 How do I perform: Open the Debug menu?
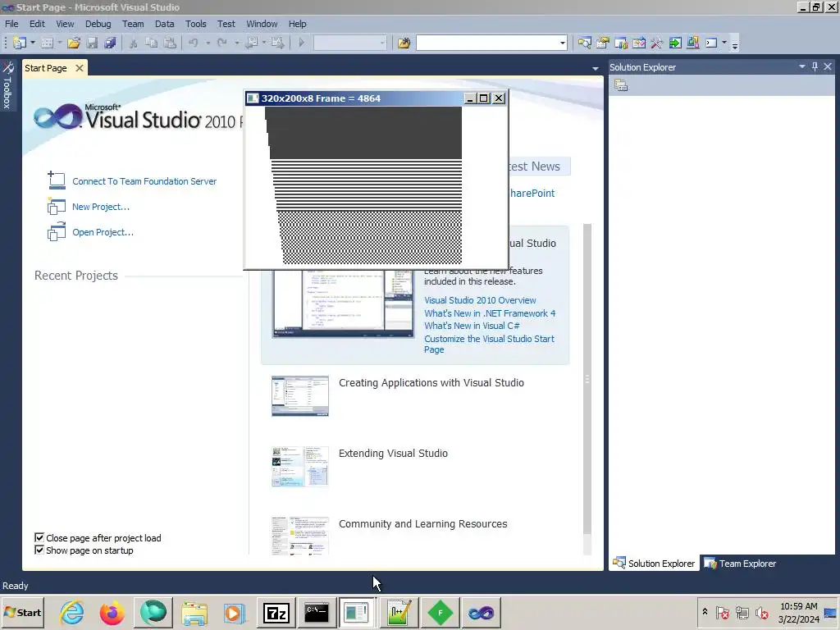98,24
